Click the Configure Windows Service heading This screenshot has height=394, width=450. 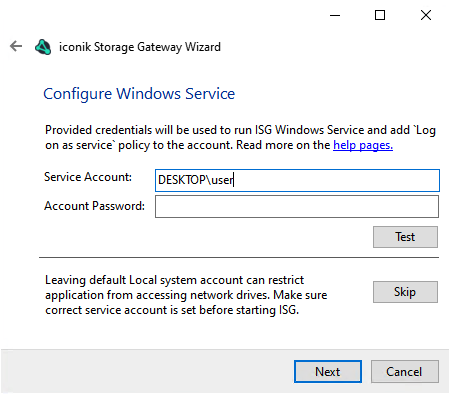(139, 94)
